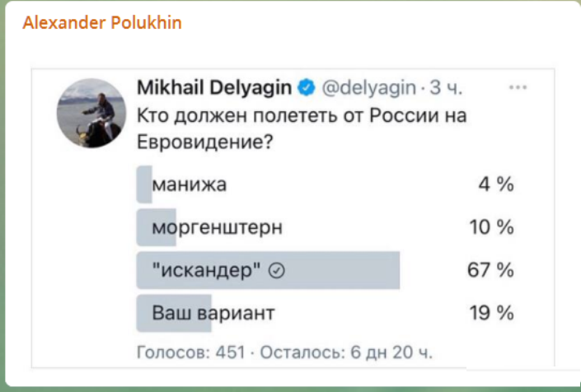Click the 67 % percentage label
Image resolution: width=581 pixels, height=392 pixels.
[x=490, y=270]
